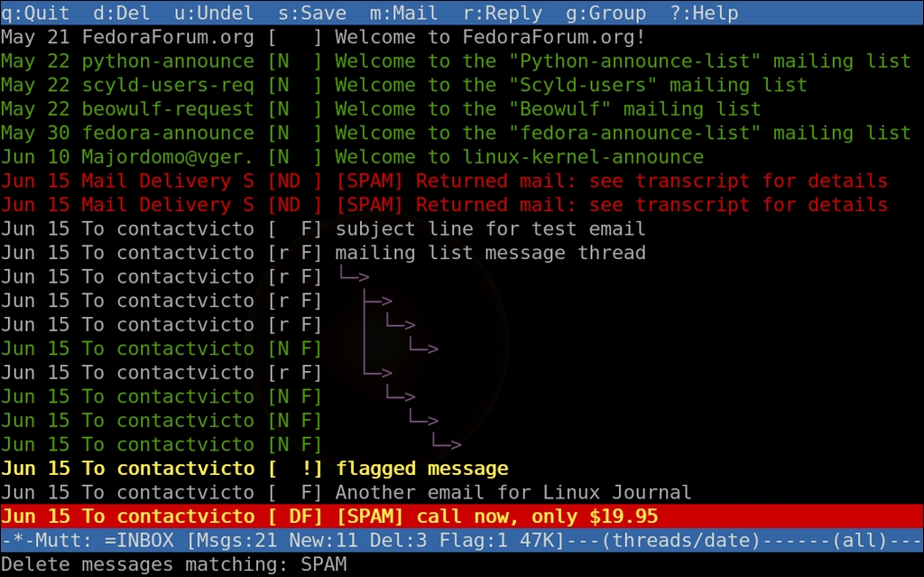This screenshot has width=924, height=577.
Task: Choose s:Save in the top bar
Action: (311, 13)
